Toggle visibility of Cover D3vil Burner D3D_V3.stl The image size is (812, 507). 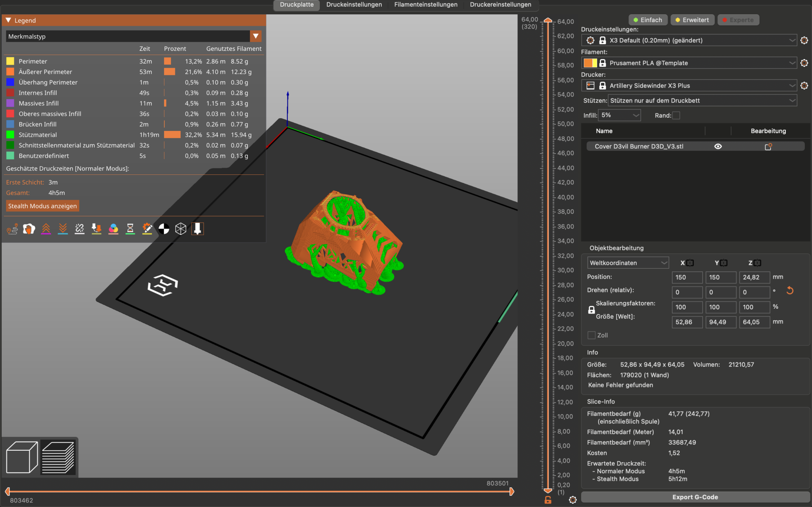[x=718, y=146]
